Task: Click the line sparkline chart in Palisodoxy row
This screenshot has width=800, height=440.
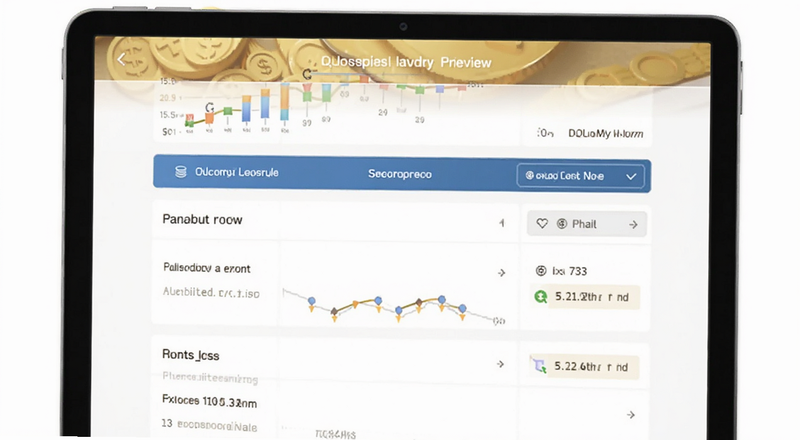Action: point(394,307)
